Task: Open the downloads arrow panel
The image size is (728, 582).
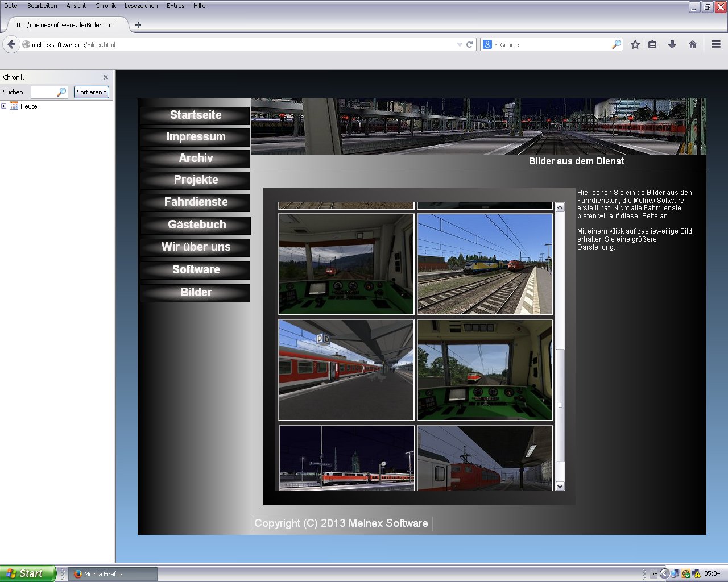Action: coord(672,44)
